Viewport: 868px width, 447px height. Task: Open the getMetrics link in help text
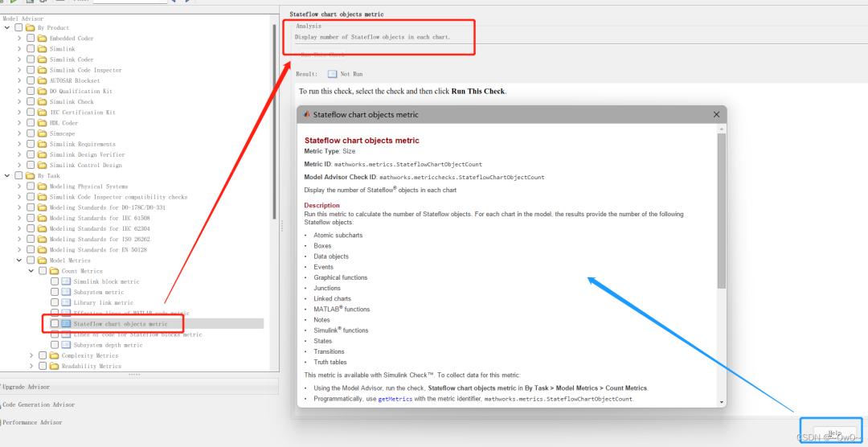[x=395, y=399]
